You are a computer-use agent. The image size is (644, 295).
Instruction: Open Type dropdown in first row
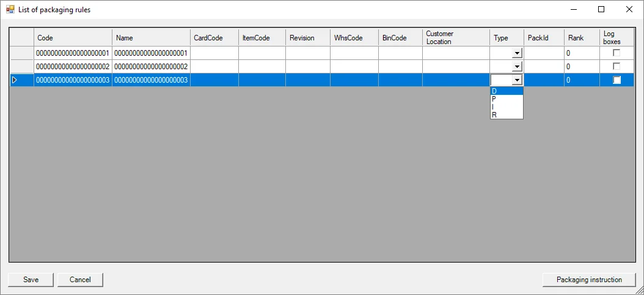point(517,53)
